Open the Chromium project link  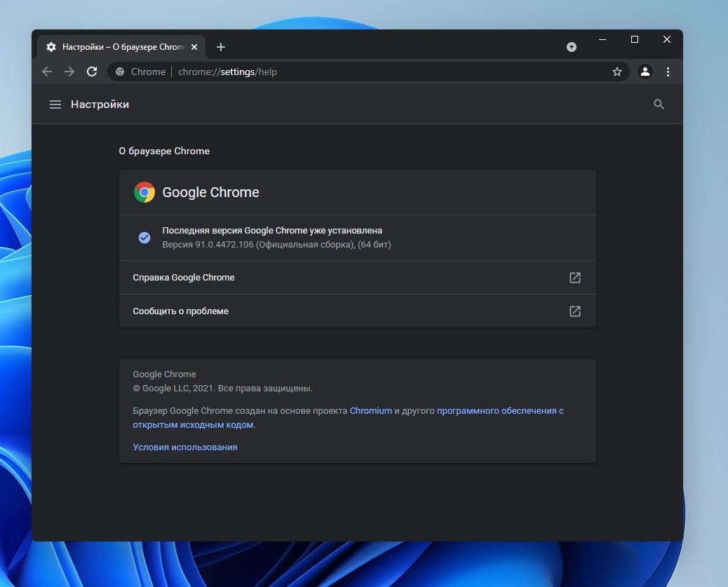(370, 410)
